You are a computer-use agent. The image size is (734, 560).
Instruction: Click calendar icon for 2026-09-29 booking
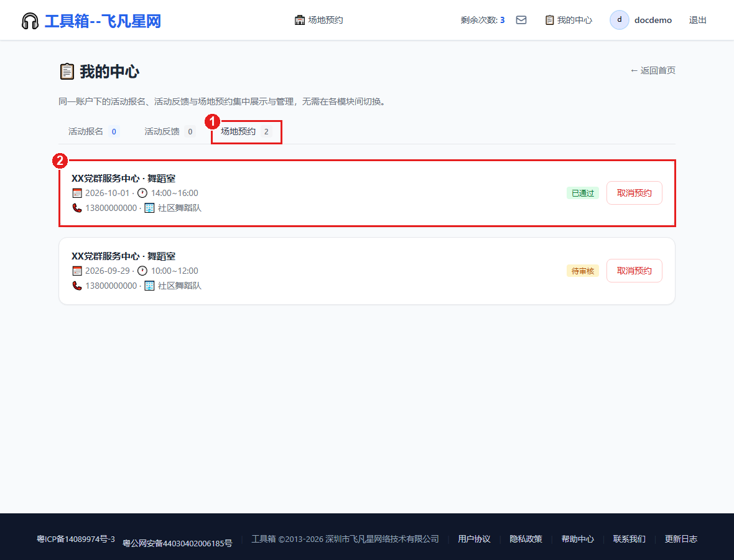pyautogui.click(x=77, y=271)
